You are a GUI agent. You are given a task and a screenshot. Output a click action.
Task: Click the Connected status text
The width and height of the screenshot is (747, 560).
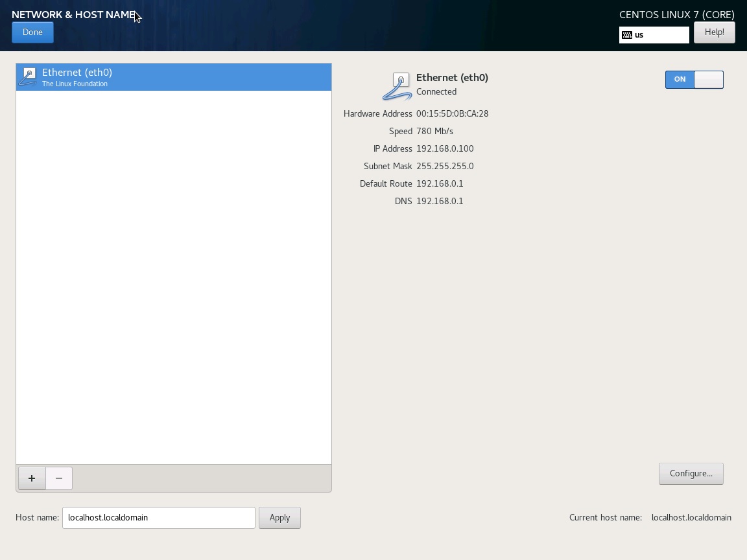click(x=436, y=92)
